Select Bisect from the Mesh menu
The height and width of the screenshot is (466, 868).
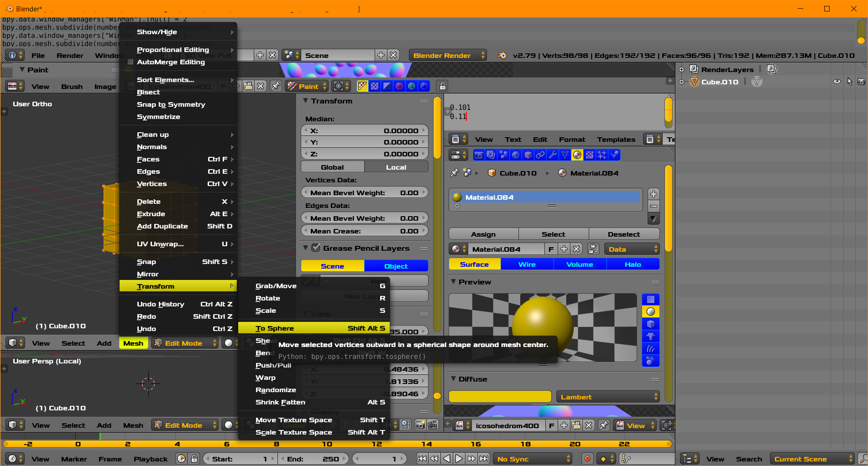pos(178,92)
